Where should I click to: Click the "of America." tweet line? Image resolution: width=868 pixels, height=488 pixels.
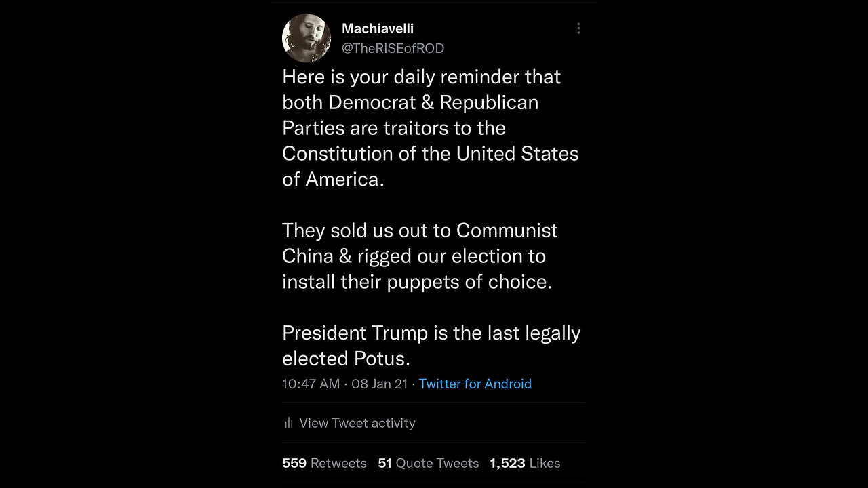tap(333, 179)
